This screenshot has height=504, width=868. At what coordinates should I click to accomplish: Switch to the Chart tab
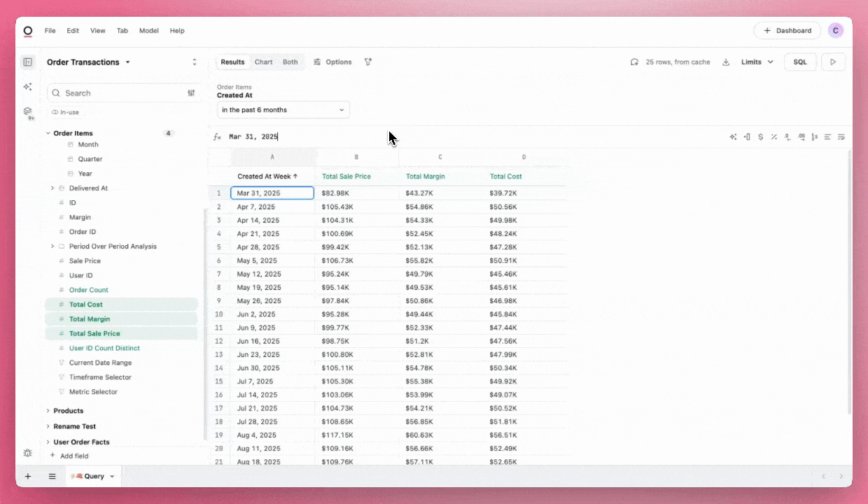coord(263,62)
